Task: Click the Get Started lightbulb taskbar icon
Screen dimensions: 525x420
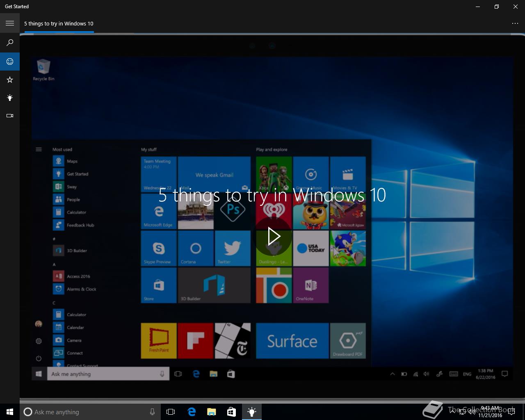Action: [x=252, y=412]
